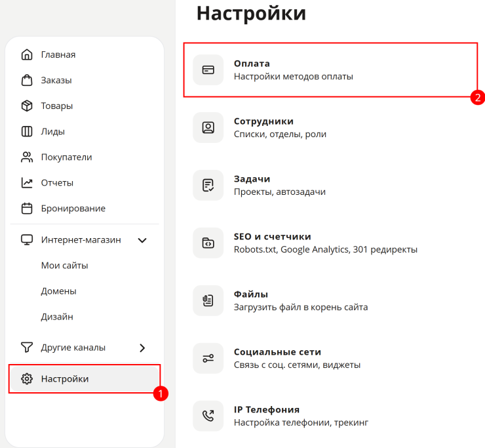Click the Интернет-магазин menu label
485x448 pixels.
coord(81,240)
